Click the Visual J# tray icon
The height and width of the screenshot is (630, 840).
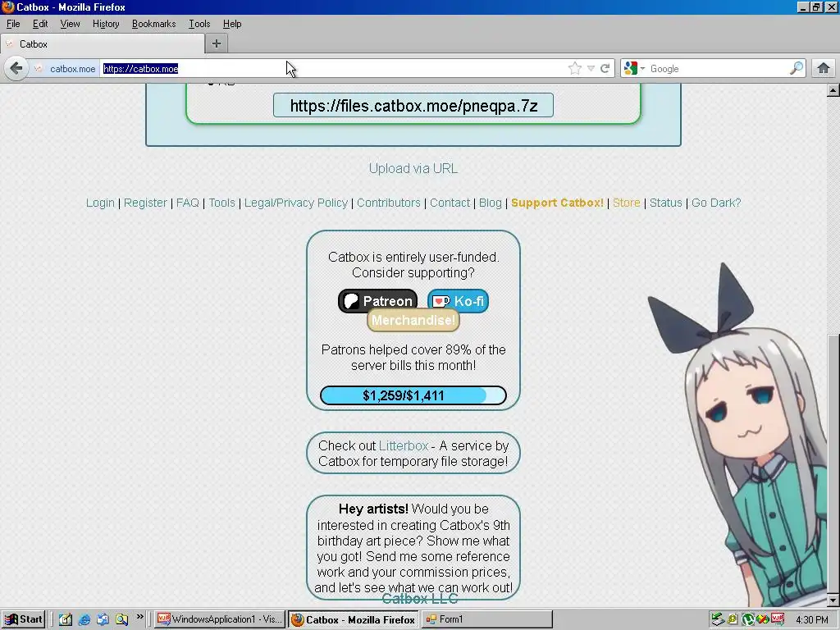(x=778, y=620)
